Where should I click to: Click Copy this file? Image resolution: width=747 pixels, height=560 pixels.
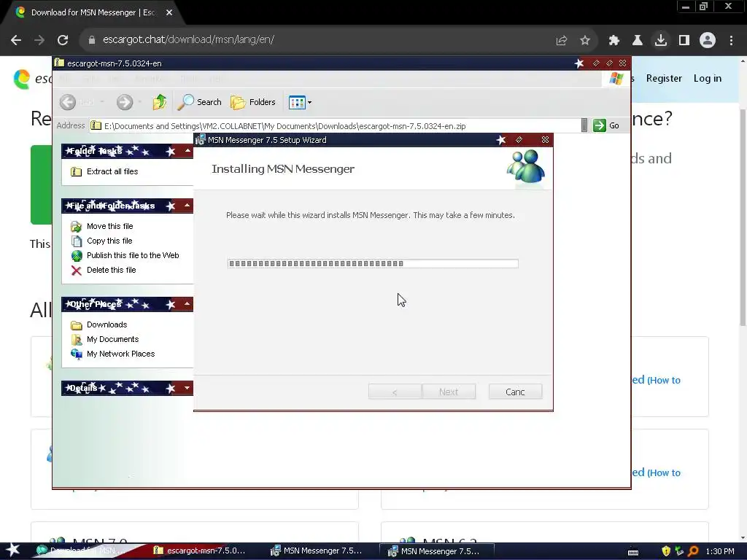[x=101, y=241]
